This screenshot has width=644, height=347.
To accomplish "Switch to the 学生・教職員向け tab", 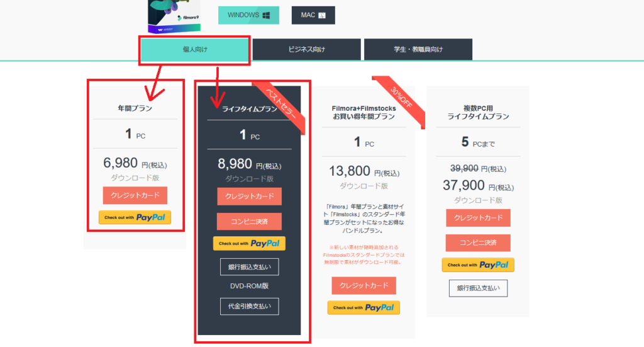I will pyautogui.click(x=418, y=50).
